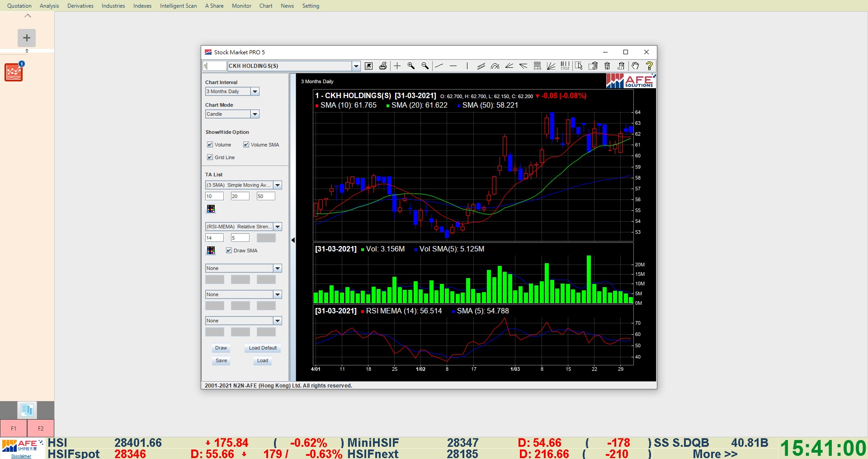Click the SMA period 50 field
868x459 pixels.
pos(266,196)
